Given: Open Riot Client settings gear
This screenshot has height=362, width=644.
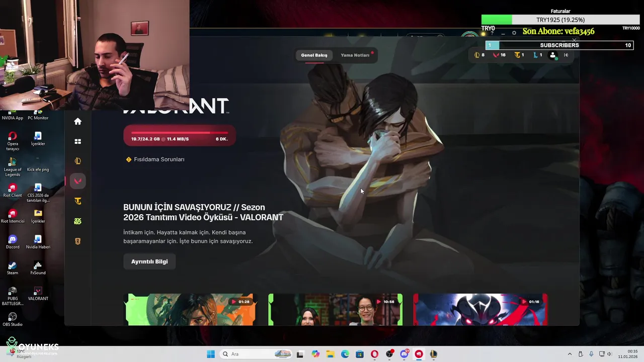Looking at the screenshot, I should coord(514,33).
